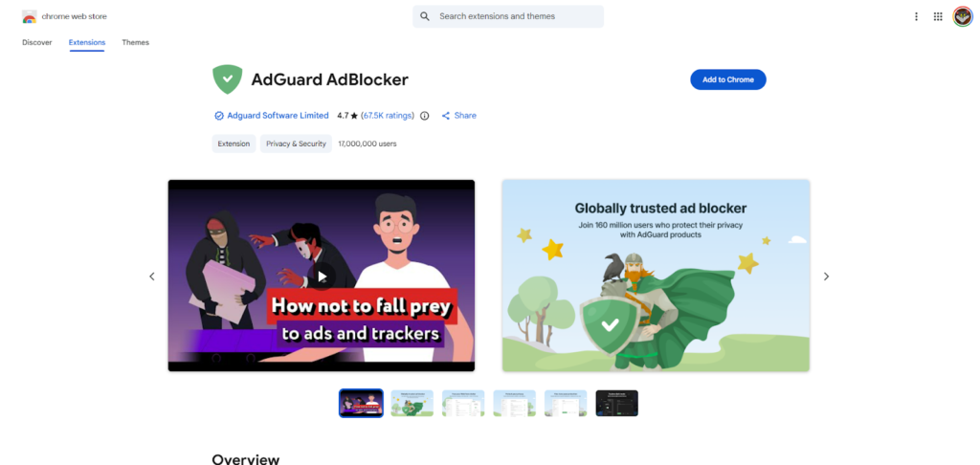
Task: Click the ratings info icon
Action: [x=425, y=116]
